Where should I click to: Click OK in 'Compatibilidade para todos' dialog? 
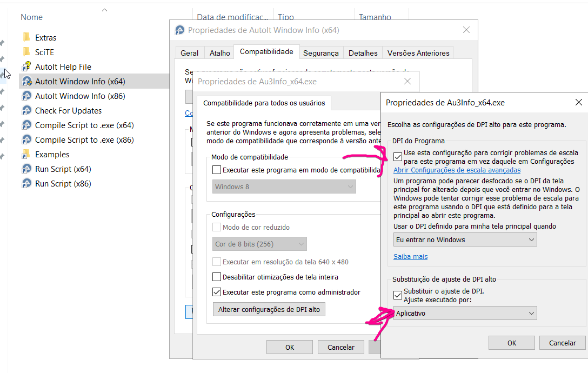click(x=290, y=348)
